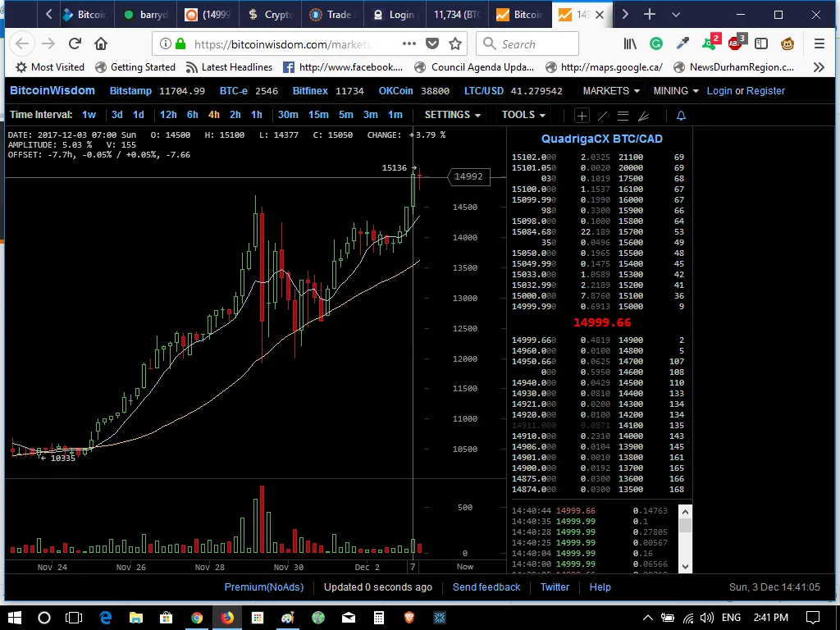840x630 pixels.
Task: Choose the 15m interval
Action: (318, 115)
